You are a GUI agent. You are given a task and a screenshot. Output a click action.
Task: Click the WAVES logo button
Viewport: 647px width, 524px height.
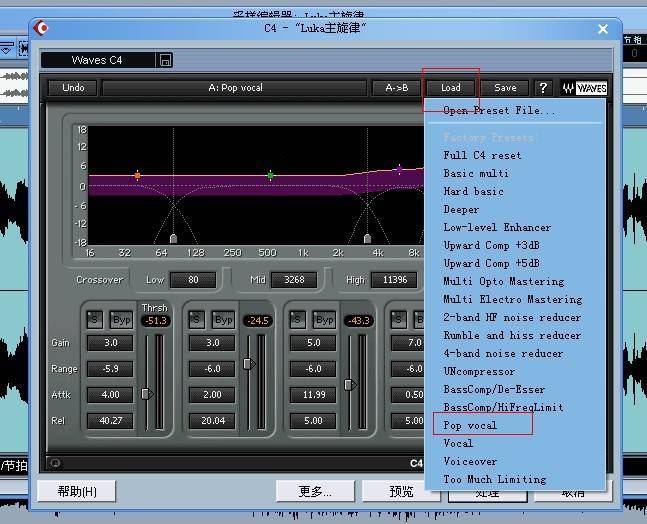[584, 88]
